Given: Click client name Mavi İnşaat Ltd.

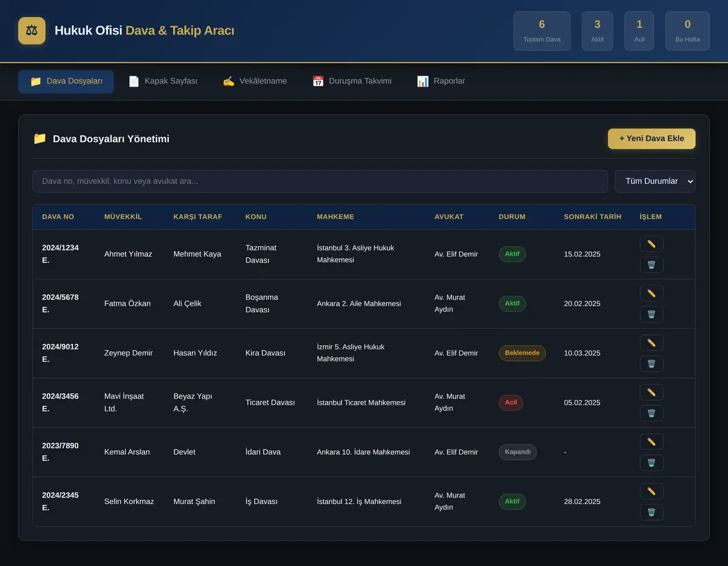Looking at the screenshot, I should click(x=124, y=403).
